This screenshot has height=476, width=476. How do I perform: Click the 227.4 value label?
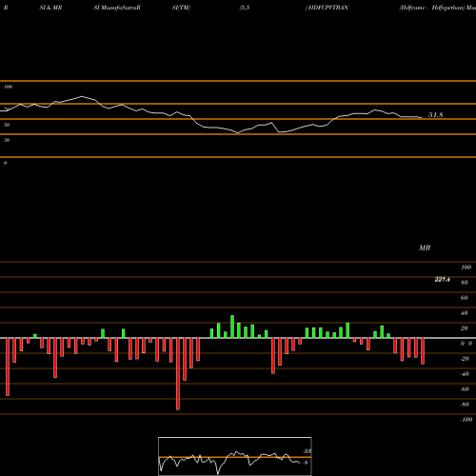442,279
